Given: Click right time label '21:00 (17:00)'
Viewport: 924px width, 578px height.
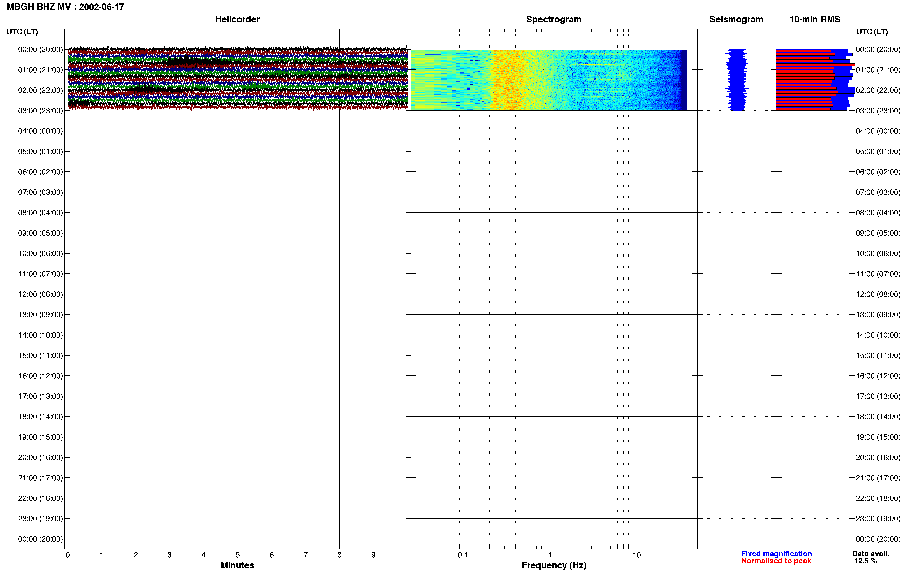Looking at the screenshot, I should pyautogui.click(x=878, y=478).
